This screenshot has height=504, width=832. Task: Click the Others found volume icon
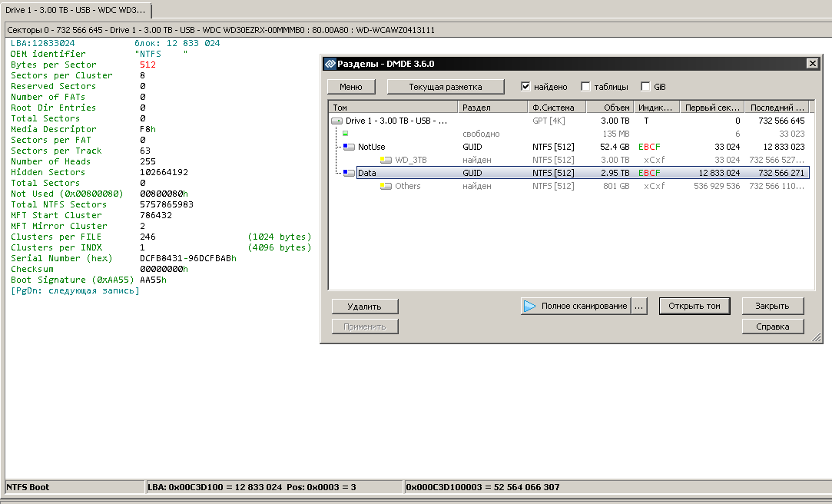(386, 186)
